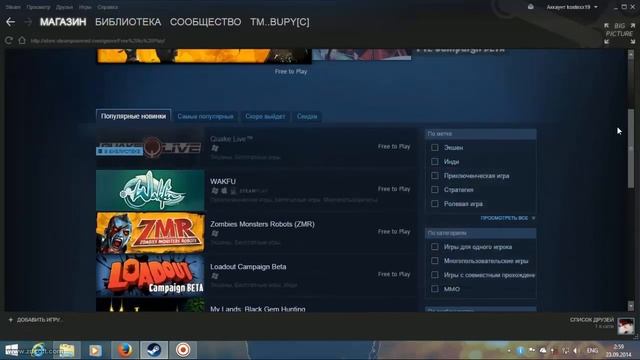
Task: Open the friend avatar in the friends list corner
Action: pyautogui.click(x=626, y=326)
